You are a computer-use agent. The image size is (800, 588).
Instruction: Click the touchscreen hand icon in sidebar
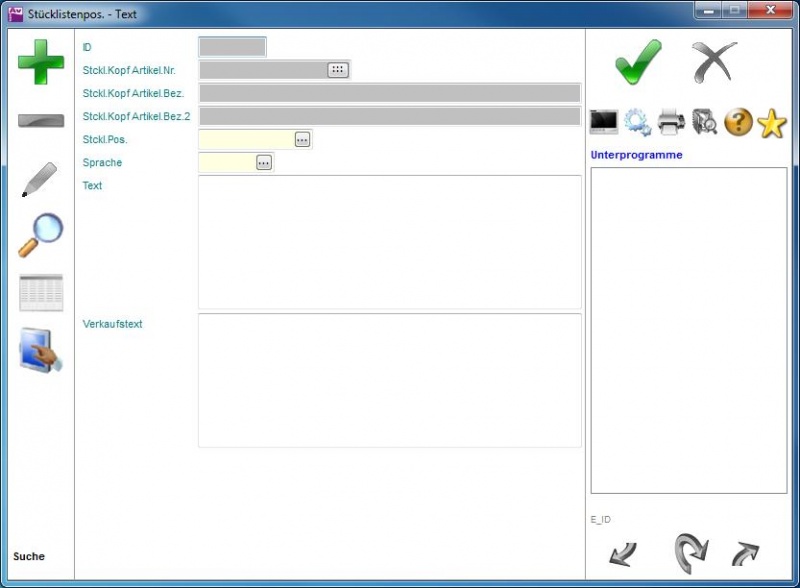(41, 350)
